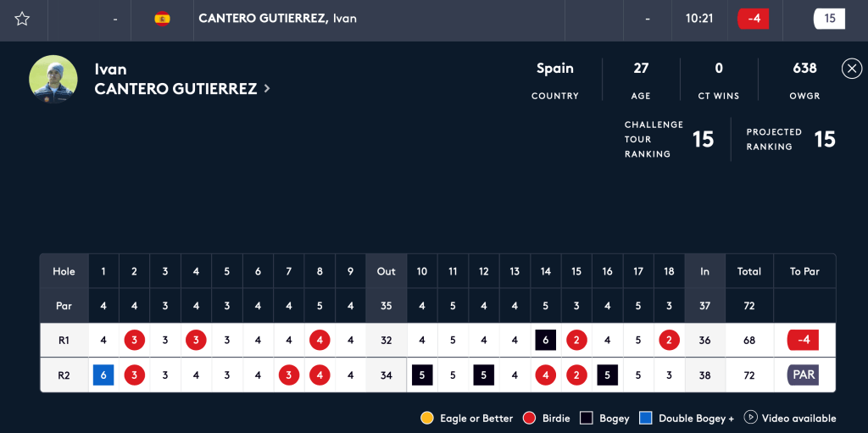Click the blue Double Bogey legend square
The image size is (868, 433).
[x=646, y=418]
